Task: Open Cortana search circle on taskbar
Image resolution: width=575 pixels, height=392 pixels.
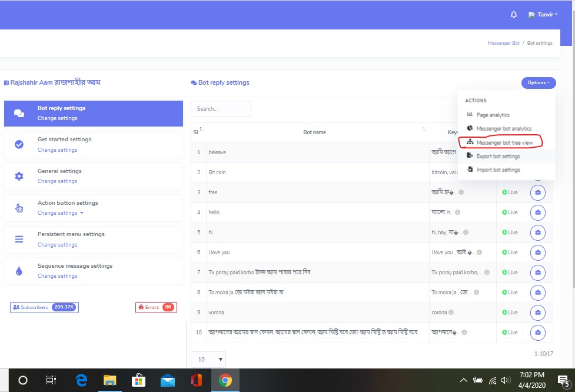Action: pos(23,380)
